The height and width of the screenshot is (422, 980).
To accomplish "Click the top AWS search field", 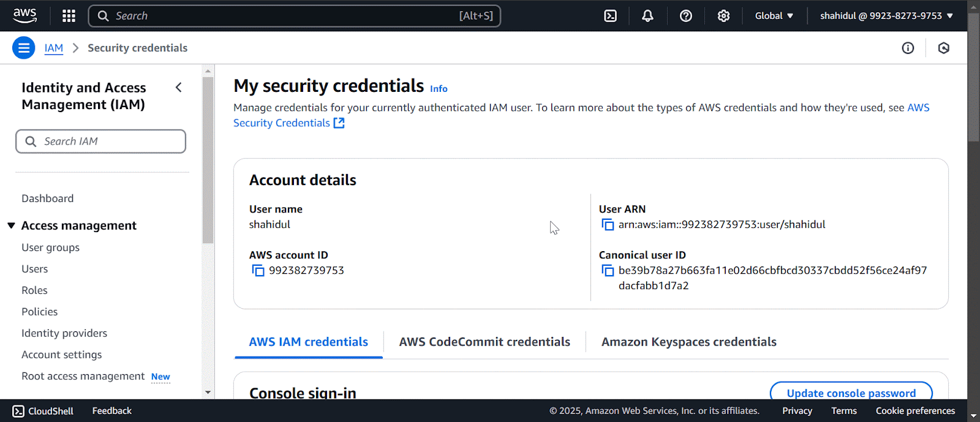I will tap(295, 16).
